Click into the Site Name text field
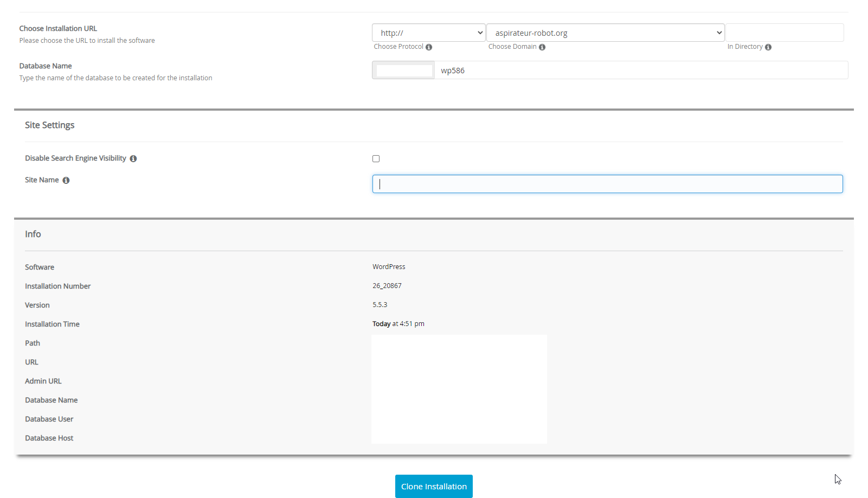This screenshot has height=498, width=868. coord(607,184)
